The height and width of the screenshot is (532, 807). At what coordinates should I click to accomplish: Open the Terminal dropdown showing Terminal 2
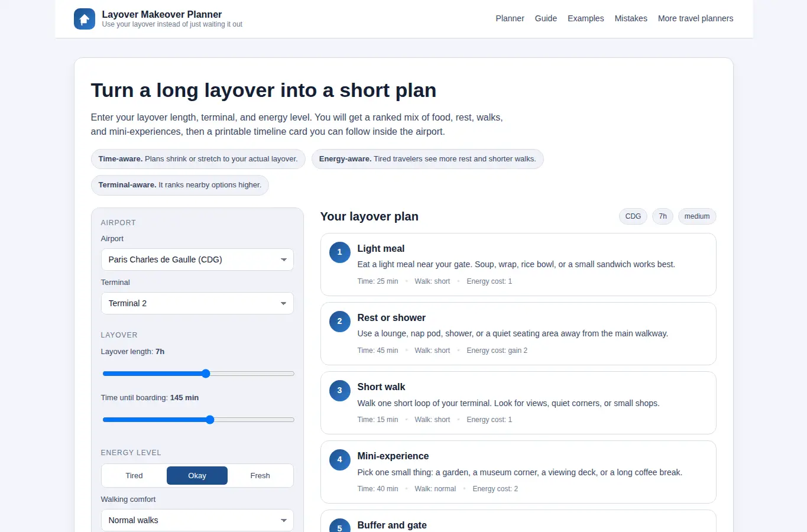197,303
